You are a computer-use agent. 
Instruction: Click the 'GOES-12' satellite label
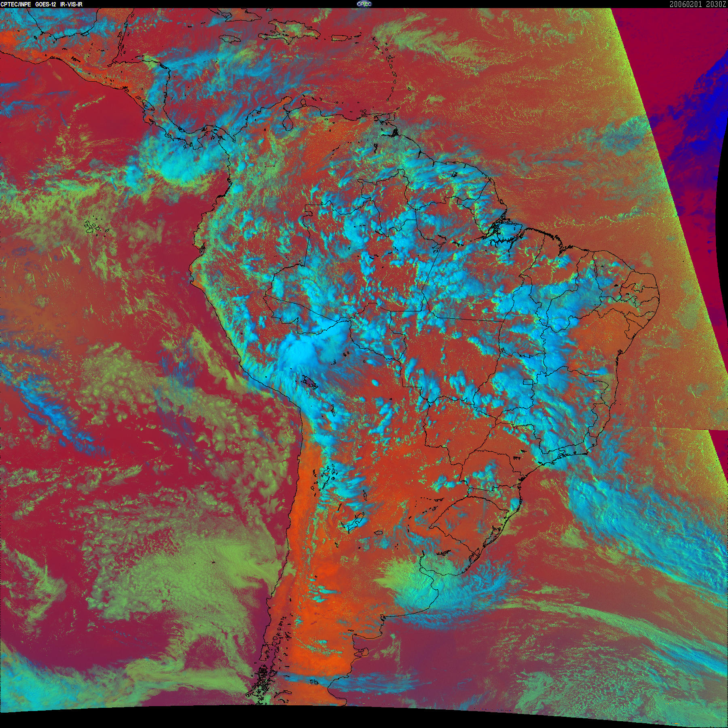[45, 4]
